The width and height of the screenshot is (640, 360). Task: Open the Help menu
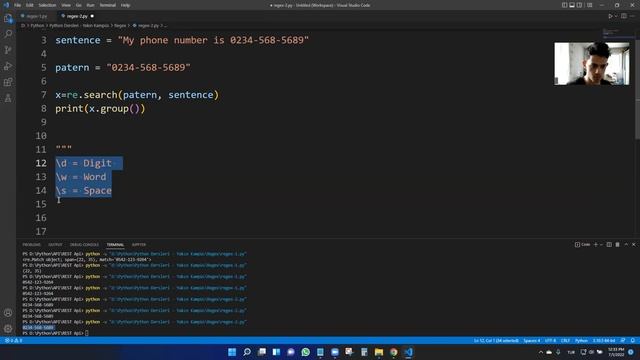pos(125,5)
